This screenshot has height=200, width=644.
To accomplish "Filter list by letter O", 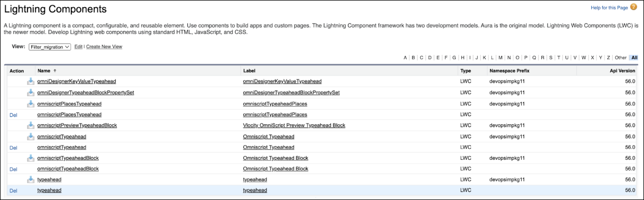I will click(x=517, y=58).
